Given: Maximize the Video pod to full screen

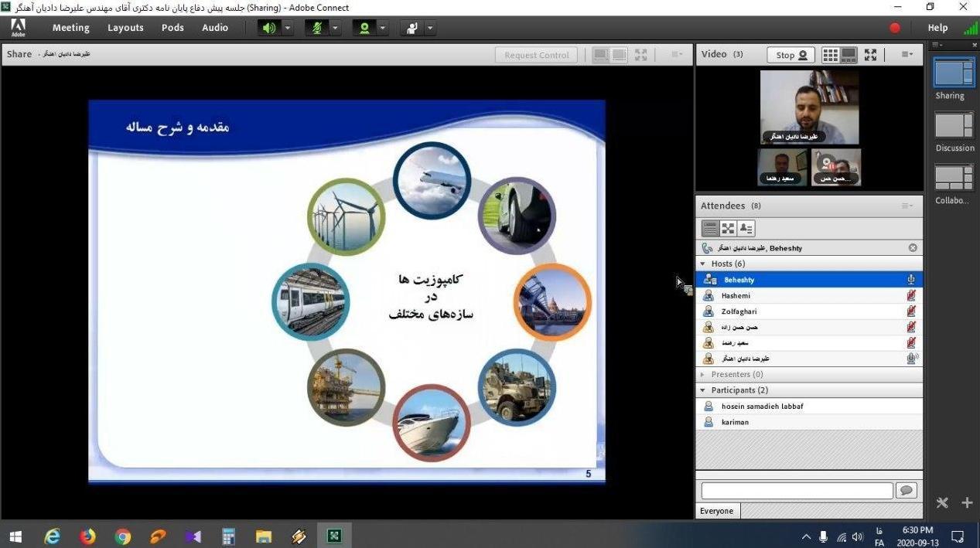Looking at the screenshot, I should 871,55.
